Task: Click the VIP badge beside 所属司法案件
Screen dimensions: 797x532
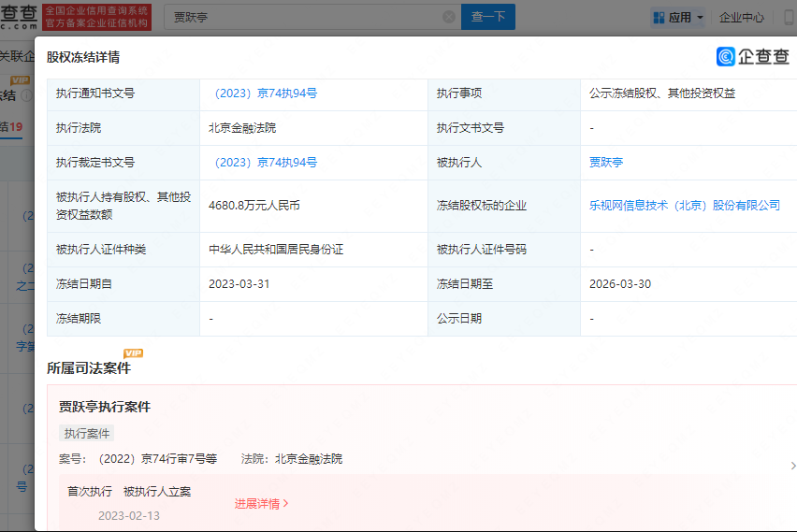Action: [x=134, y=353]
